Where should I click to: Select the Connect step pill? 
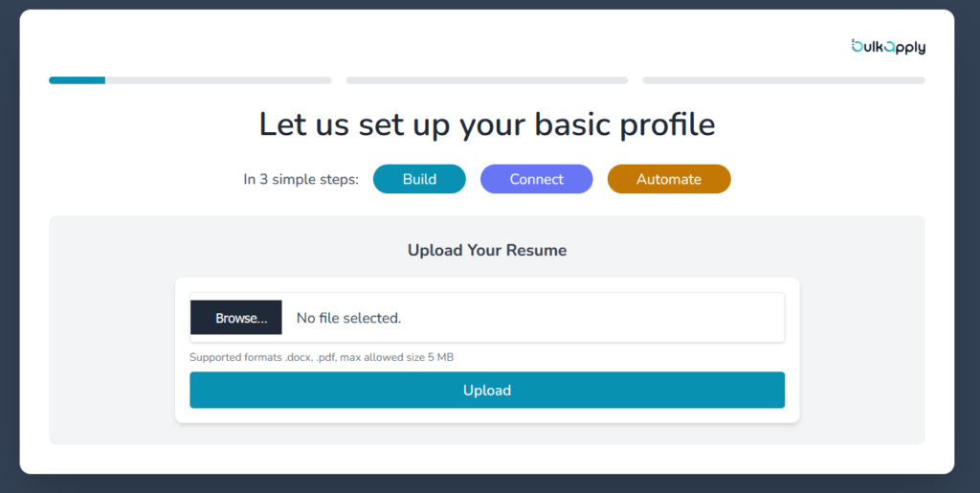click(x=536, y=179)
